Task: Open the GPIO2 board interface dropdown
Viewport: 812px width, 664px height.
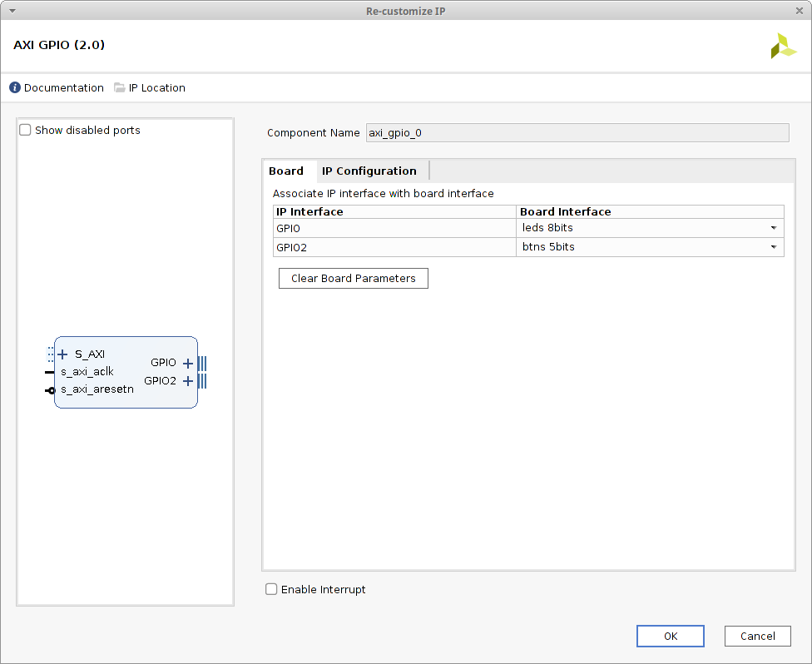Action: tap(773, 247)
